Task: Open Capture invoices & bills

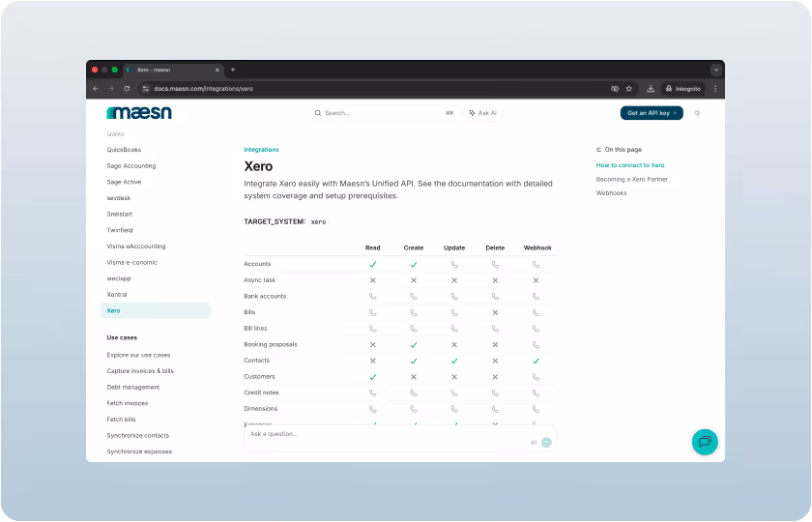Action: pyautogui.click(x=140, y=371)
